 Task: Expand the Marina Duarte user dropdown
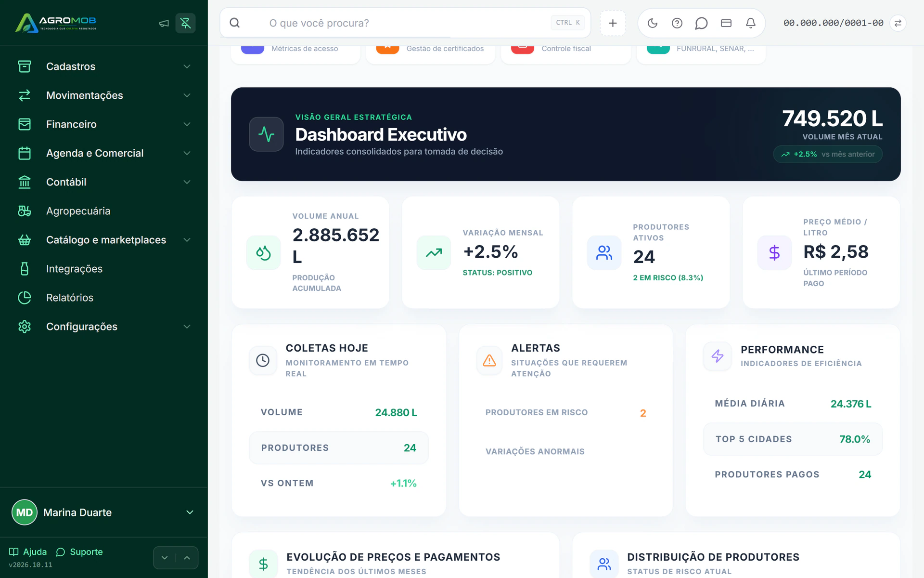(x=190, y=512)
